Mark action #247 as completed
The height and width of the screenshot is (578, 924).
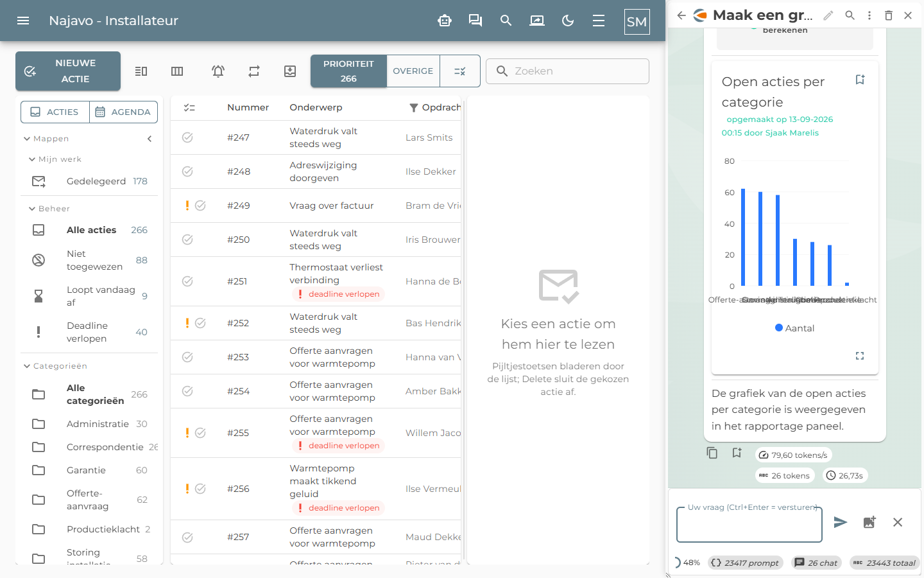pos(187,137)
